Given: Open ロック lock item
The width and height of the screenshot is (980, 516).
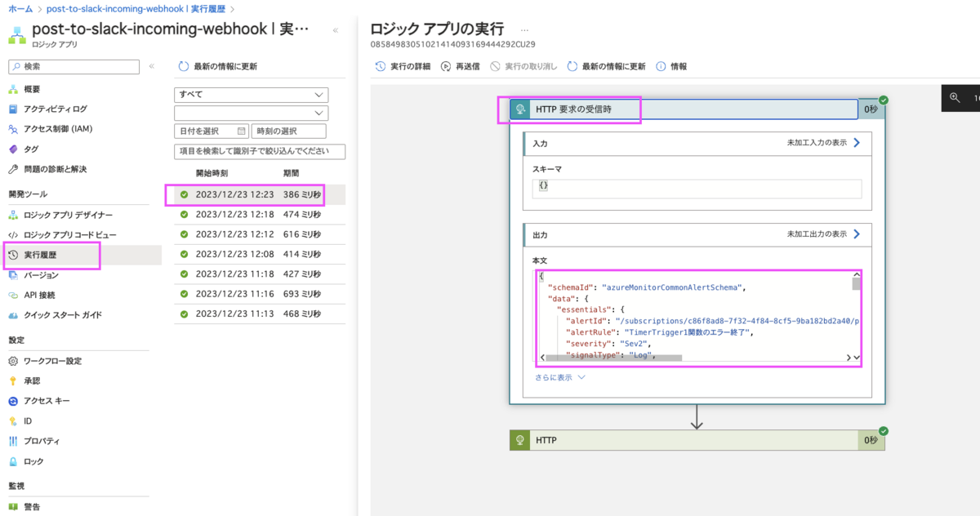Looking at the screenshot, I should 33,461.
